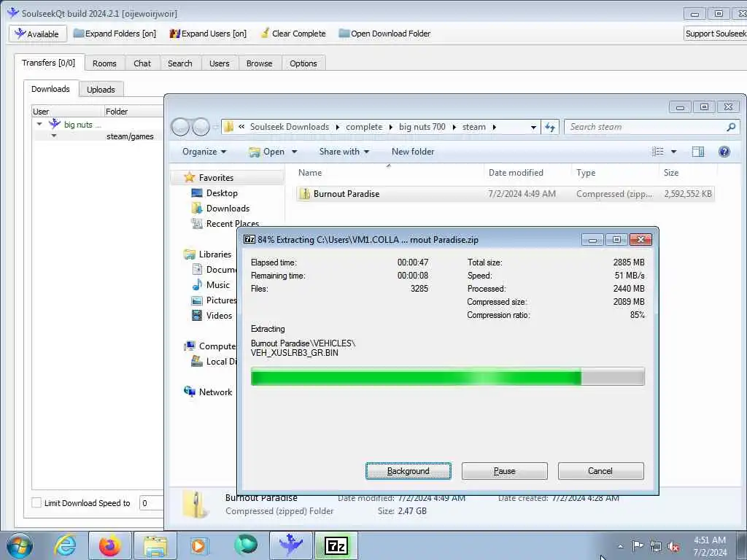The height and width of the screenshot is (560, 747).
Task: Click the Open button in Explorer toolbar
Action: tap(267, 152)
